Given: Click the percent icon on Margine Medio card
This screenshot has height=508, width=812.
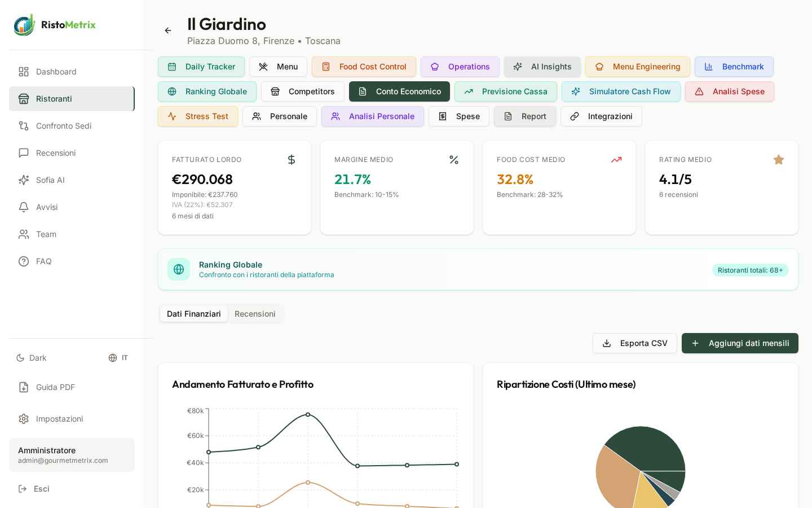Looking at the screenshot, I should 454,160.
